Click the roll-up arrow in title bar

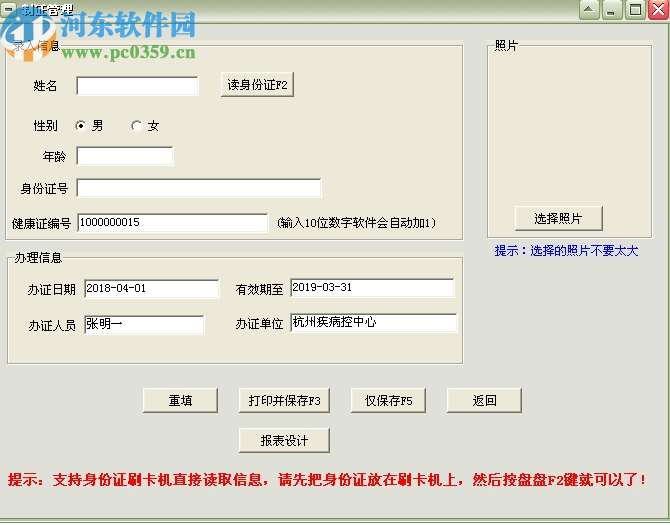[590, 9]
